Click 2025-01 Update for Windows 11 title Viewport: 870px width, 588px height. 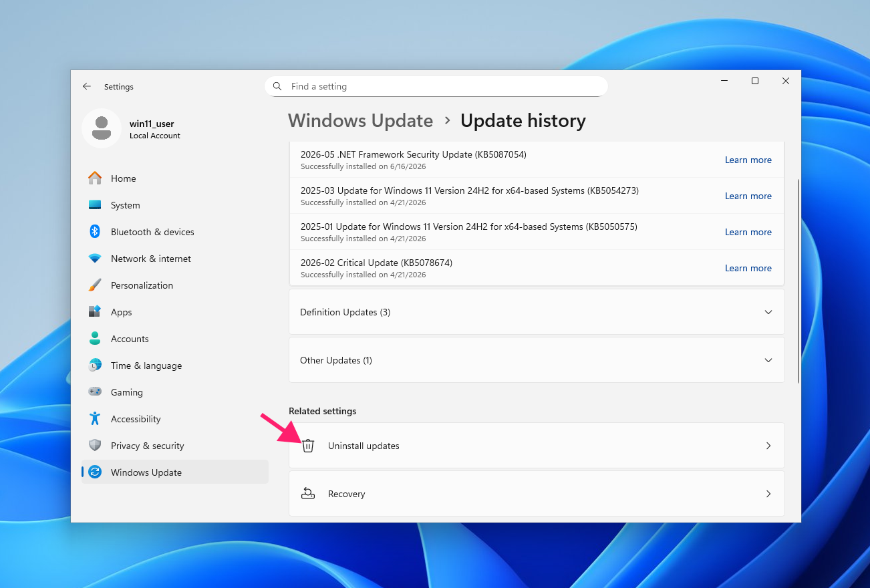(x=469, y=227)
